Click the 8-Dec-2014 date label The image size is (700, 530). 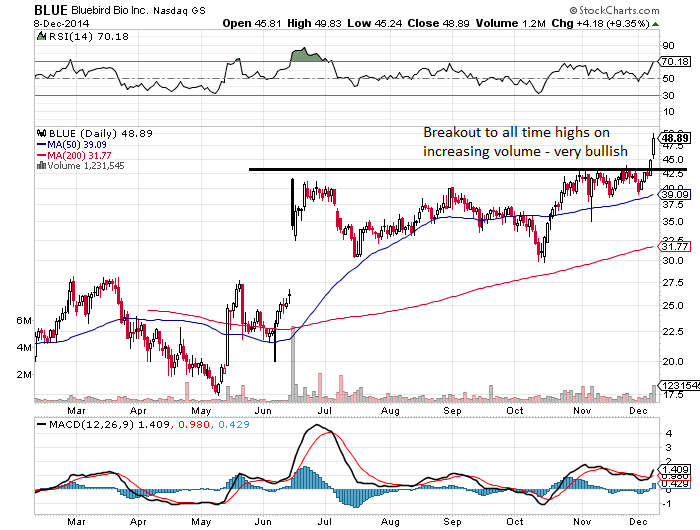pyautogui.click(x=61, y=24)
